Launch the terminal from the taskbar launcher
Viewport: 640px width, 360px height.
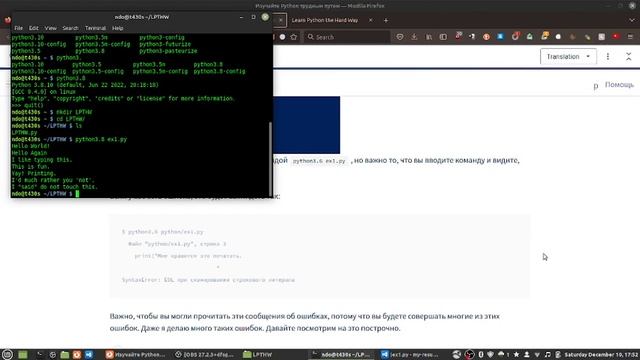pos(40,354)
